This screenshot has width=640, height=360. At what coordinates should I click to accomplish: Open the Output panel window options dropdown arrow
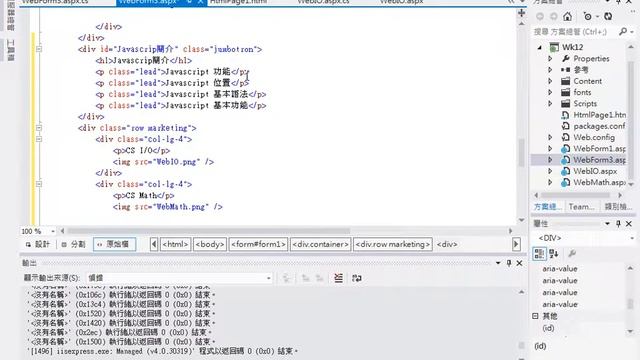(x=498, y=263)
